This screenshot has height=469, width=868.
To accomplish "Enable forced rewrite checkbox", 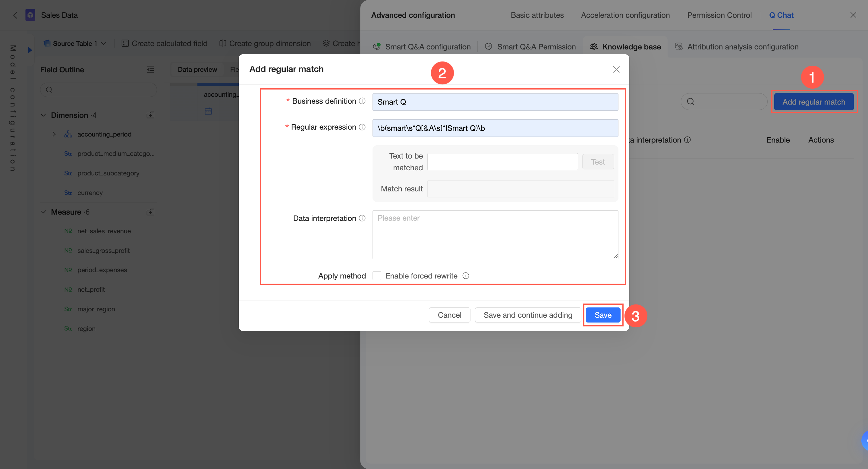I will pyautogui.click(x=377, y=276).
